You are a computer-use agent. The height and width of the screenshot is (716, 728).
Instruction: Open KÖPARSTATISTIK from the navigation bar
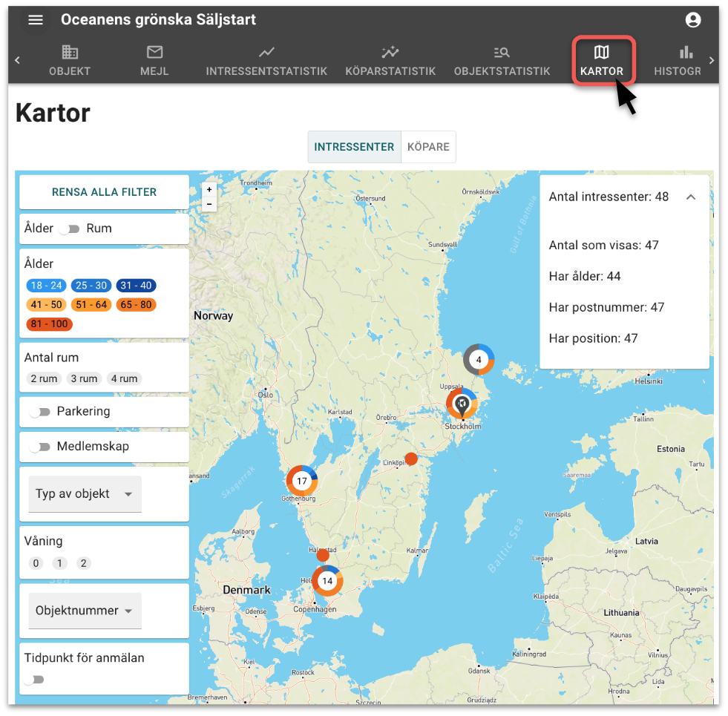click(x=390, y=52)
